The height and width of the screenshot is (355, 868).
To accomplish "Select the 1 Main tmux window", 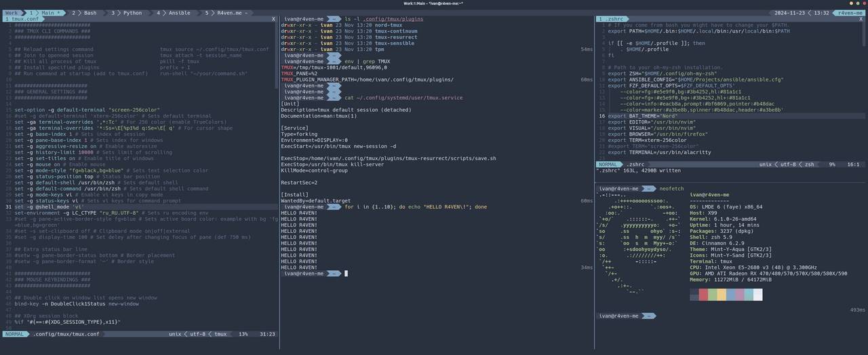I will [x=45, y=13].
